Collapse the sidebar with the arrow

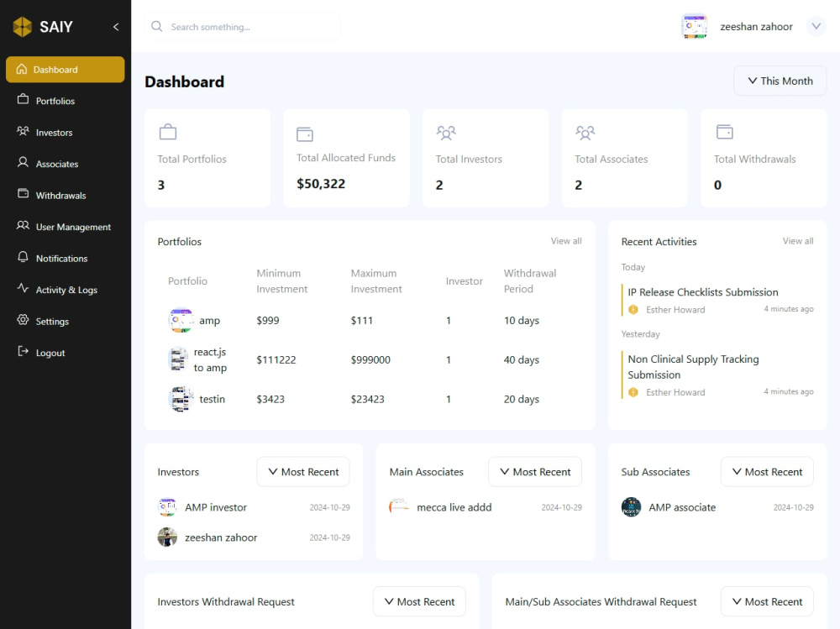click(x=116, y=27)
